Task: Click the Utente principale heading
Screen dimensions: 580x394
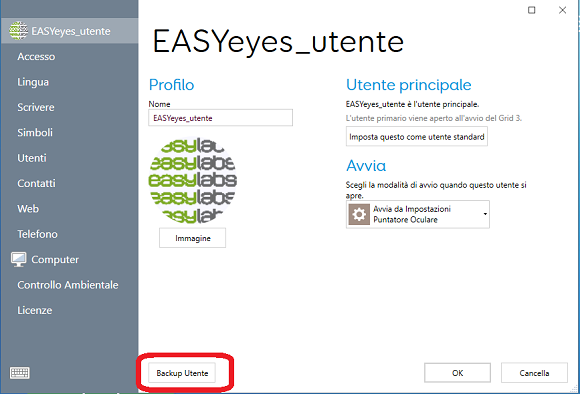Action: [409, 85]
